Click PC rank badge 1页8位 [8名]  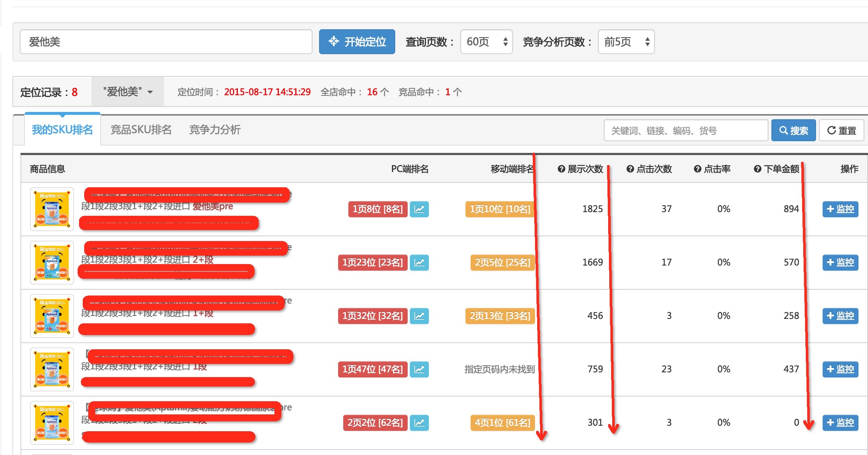378,209
